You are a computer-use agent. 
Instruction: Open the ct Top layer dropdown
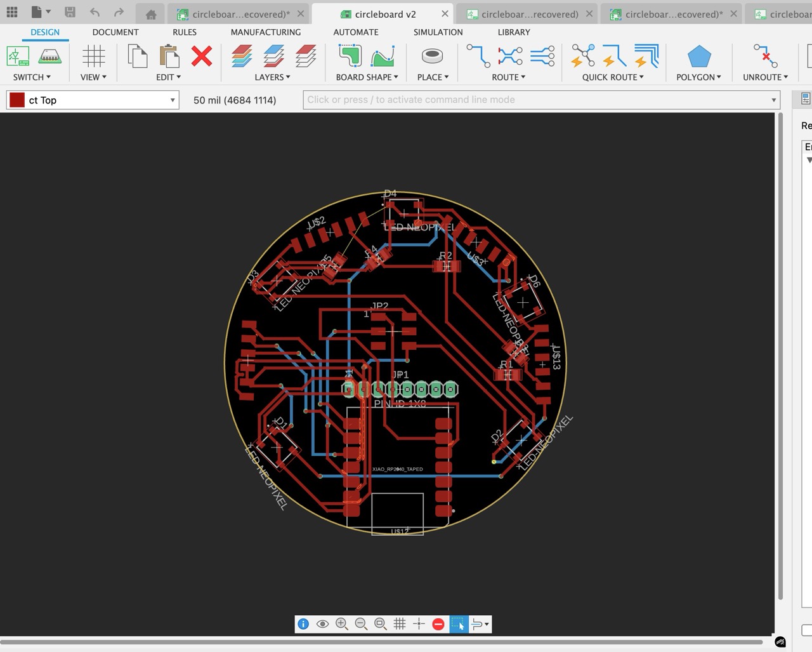[172, 100]
